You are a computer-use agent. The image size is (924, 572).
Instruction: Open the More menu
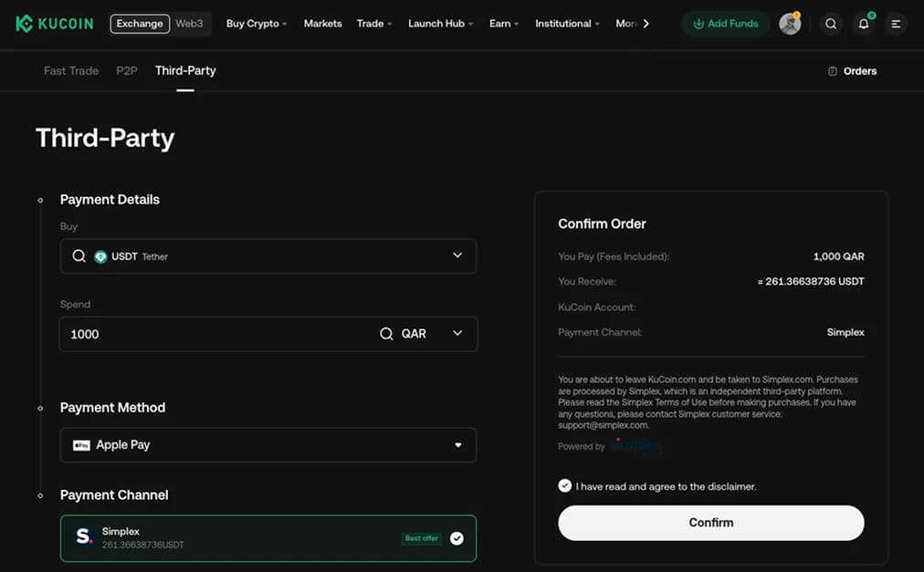click(x=625, y=24)
